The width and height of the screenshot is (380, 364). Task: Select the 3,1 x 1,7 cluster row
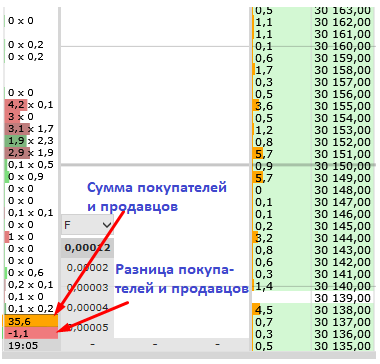30,129
